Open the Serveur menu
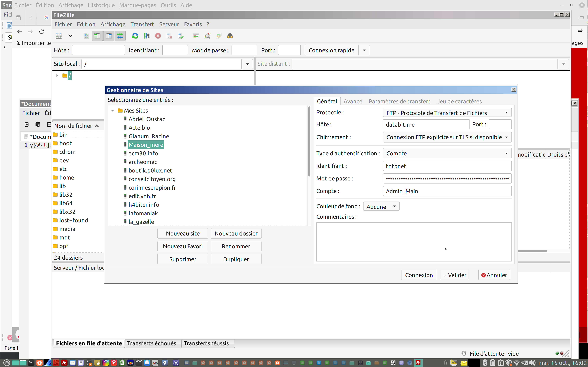 pyautogui.click(x=169, y=24)
